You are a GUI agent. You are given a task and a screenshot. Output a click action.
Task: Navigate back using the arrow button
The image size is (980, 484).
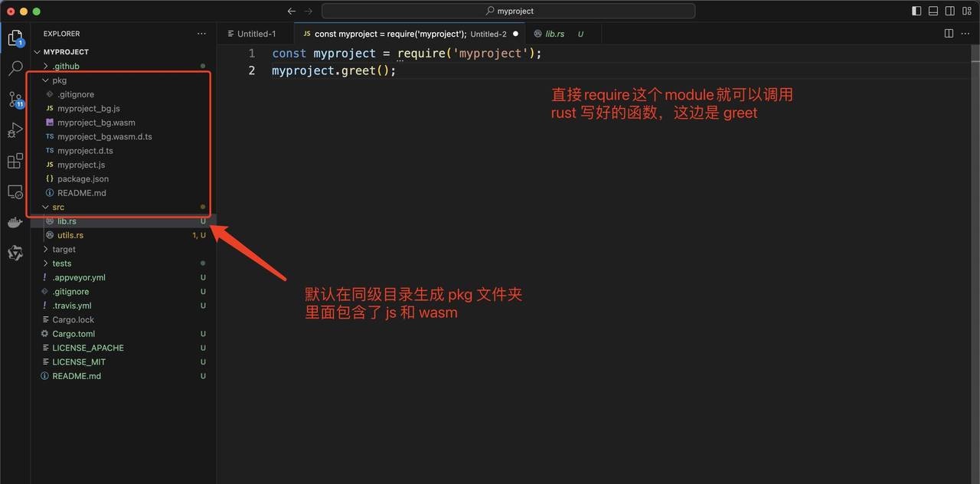[x=291, y=11]
